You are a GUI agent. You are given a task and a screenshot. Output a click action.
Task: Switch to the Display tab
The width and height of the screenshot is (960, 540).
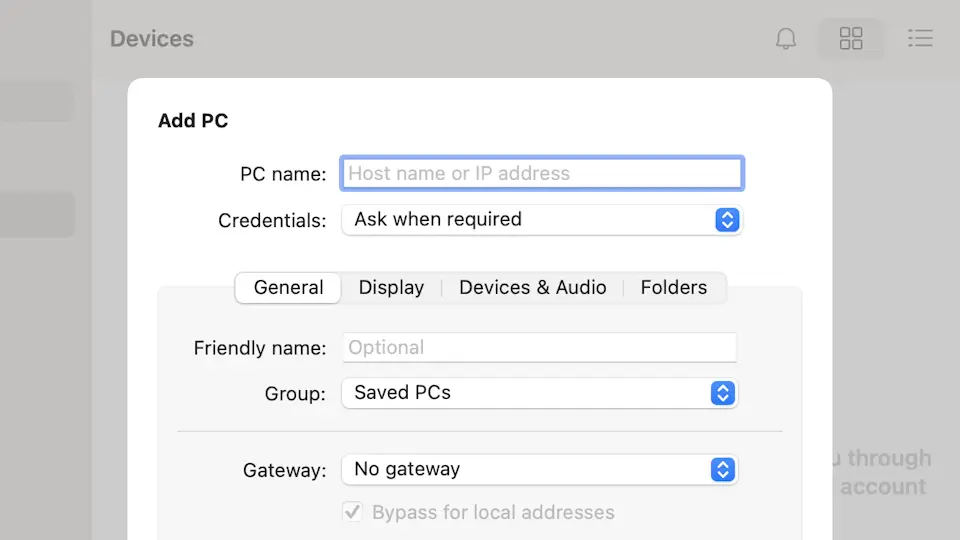point(391,288)
